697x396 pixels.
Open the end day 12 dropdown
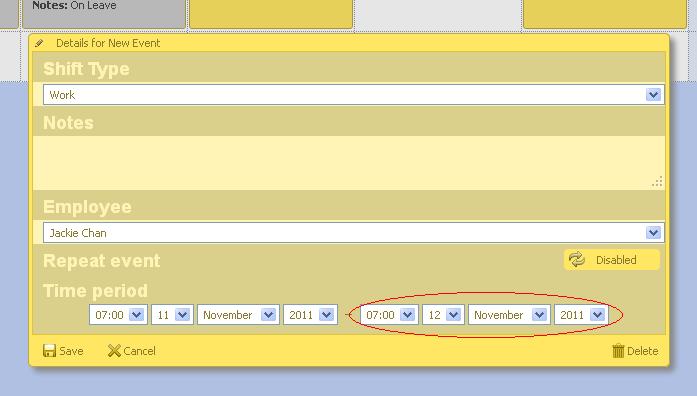click(x=443, y=315)
